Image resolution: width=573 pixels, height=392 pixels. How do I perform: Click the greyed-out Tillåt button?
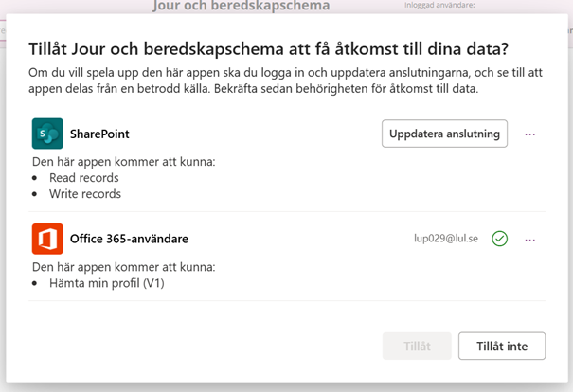tap(417, 346)
